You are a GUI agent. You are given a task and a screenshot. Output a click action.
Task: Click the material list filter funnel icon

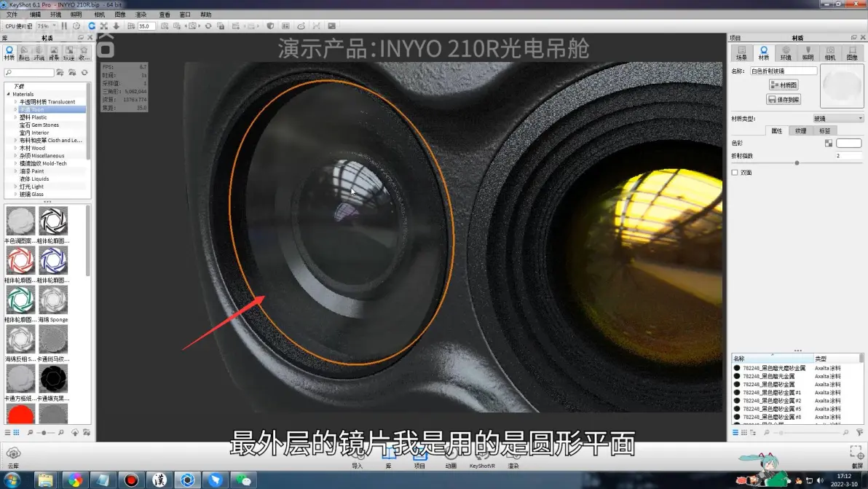coord(859,432)
